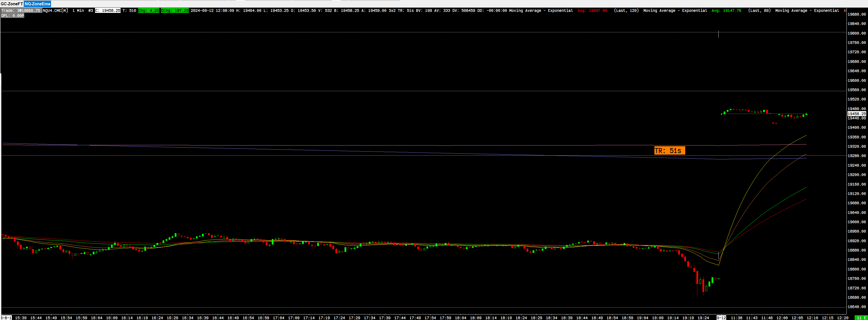
Task: Click the green marker at time axis right end
Action: coord(862,318)
